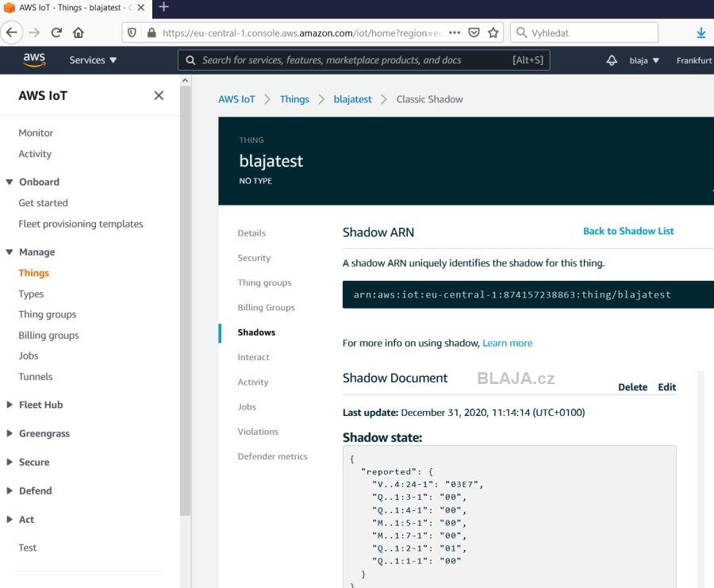This screenshot has height=588, width=714.
Task: Click the AWS logo in the header
Action: click(34, 60)
